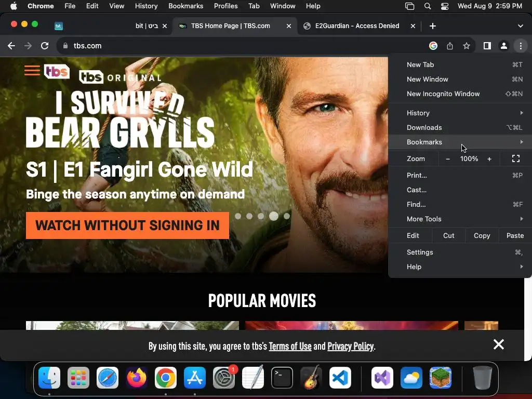Open Finder from the Dock
This screenshot has width=532, height=399.
pyautogui.click(x=49, y=378)
